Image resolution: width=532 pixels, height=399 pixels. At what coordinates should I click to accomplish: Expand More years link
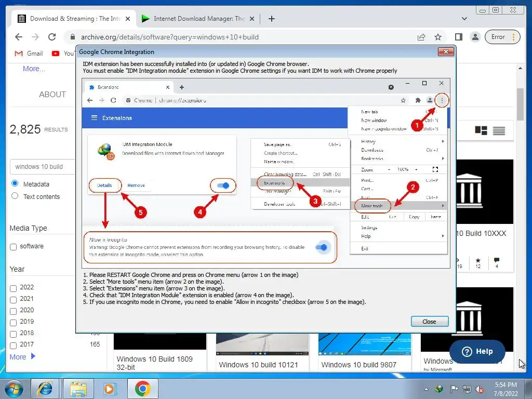(22, 356)
